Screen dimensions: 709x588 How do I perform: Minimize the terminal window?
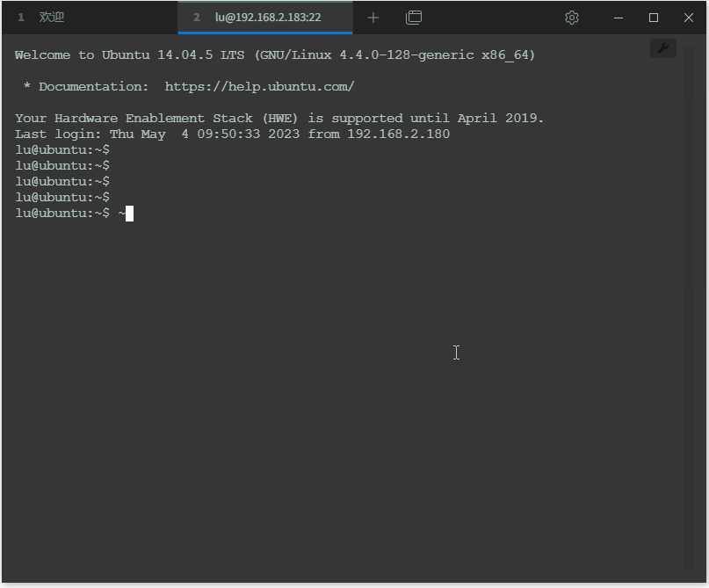point(619,18)
